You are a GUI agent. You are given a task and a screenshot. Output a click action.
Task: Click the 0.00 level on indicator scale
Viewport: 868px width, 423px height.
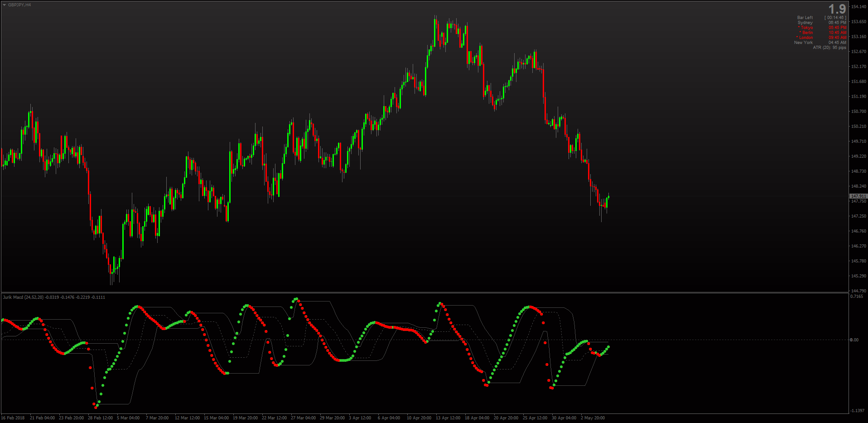(854, 340)
